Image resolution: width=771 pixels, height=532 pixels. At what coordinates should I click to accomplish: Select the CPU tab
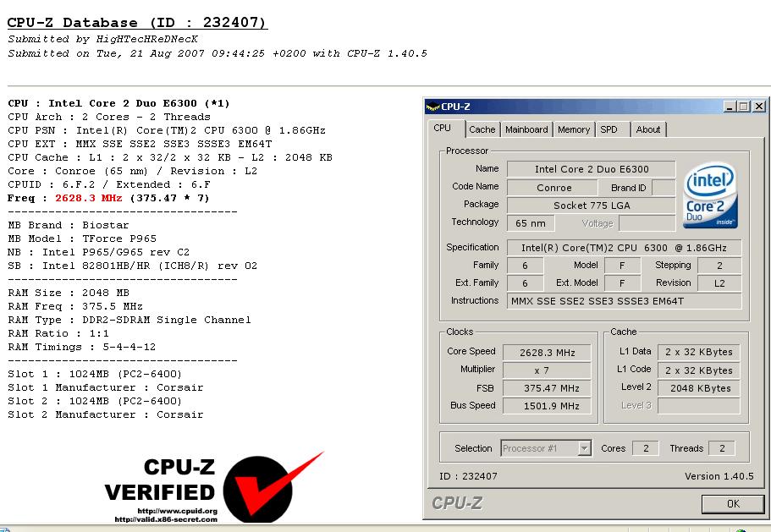click(445, 129)
